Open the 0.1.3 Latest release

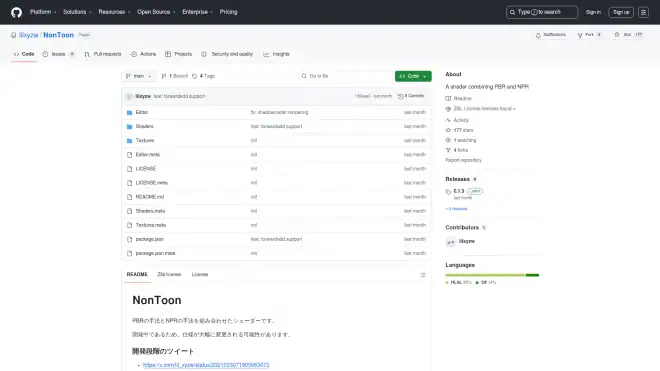coord(464,194)
